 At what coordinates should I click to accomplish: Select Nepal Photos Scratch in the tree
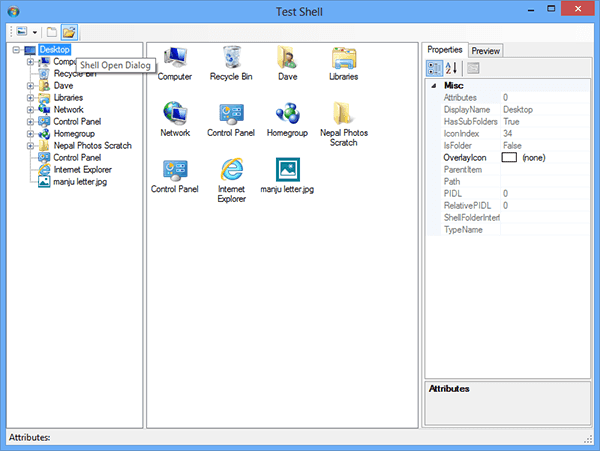coord(92,145)
